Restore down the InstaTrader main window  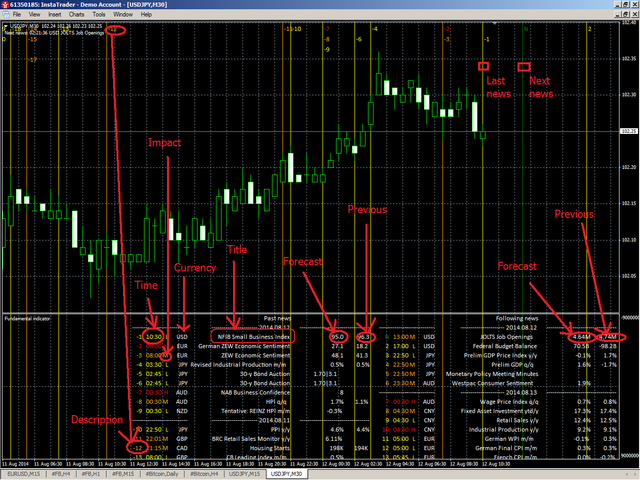[x=626, y=4]
